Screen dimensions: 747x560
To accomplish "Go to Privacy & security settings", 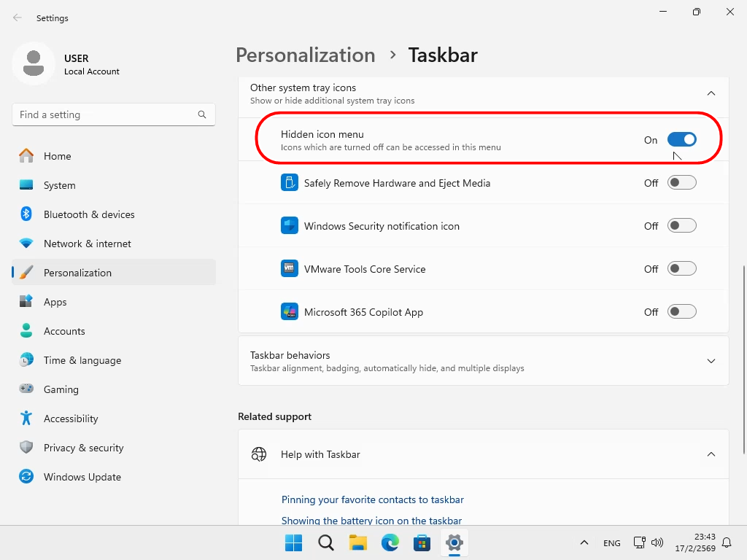I will pyautogui.click(x=83, y=448).
